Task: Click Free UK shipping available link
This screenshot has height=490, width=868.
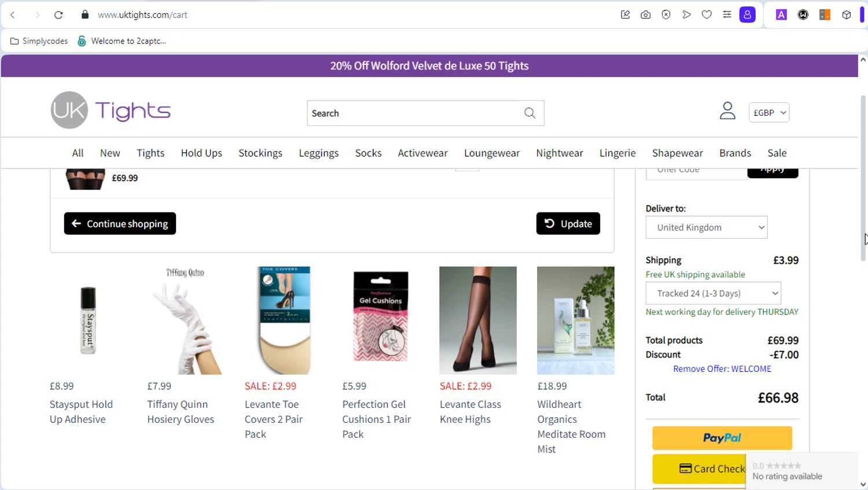Action: pyautogui.click(x=696, y=275)
